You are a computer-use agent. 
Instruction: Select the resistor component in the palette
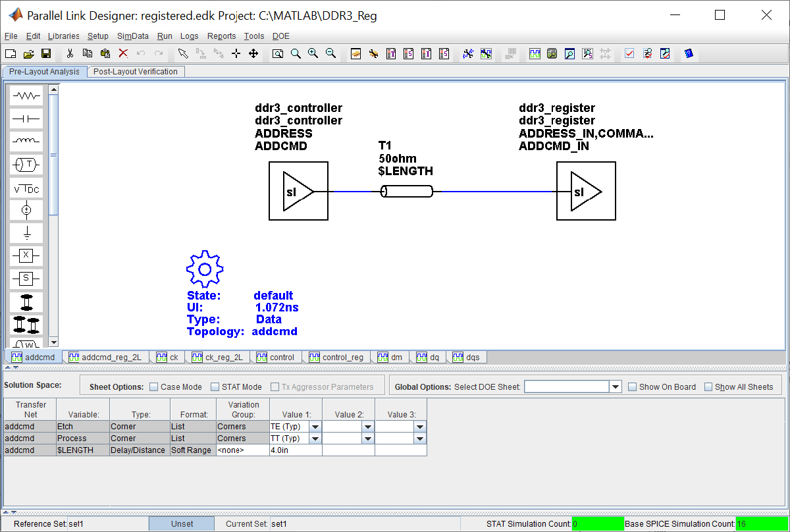(26, 96)
